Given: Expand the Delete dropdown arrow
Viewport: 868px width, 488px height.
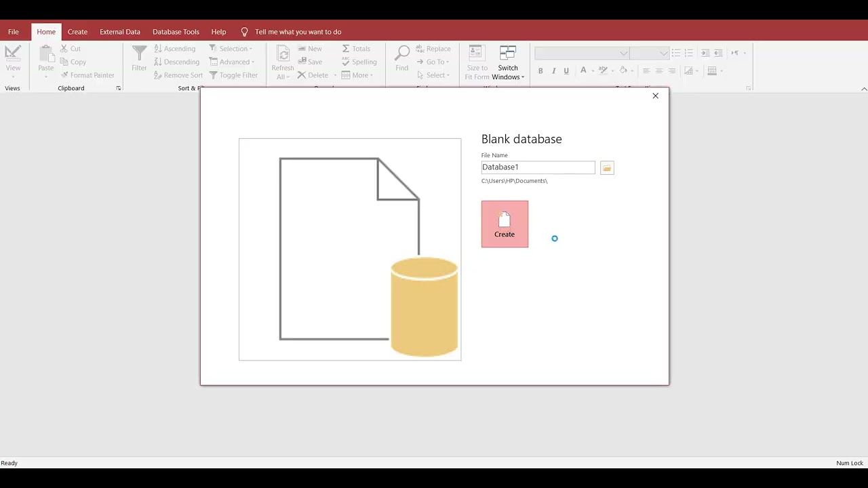Looking at the screenshot, I should [x=335, y=75].
